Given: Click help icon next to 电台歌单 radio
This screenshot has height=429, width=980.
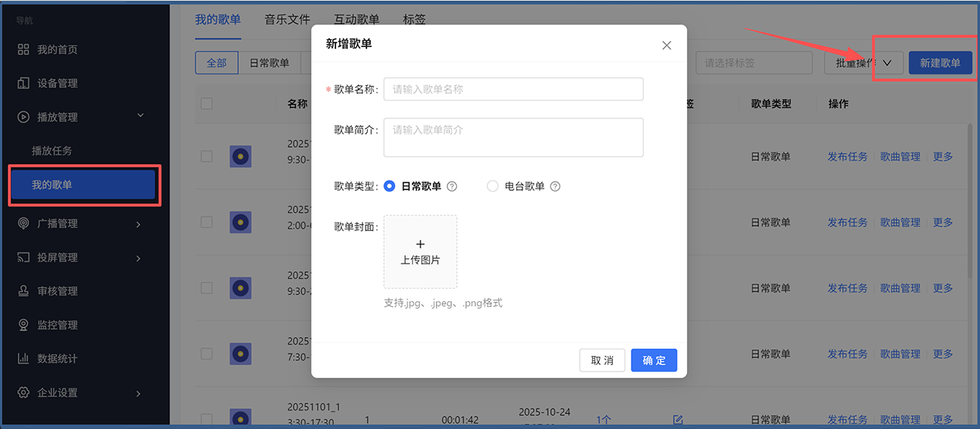Looking at the screenshot, I should 555,186.
